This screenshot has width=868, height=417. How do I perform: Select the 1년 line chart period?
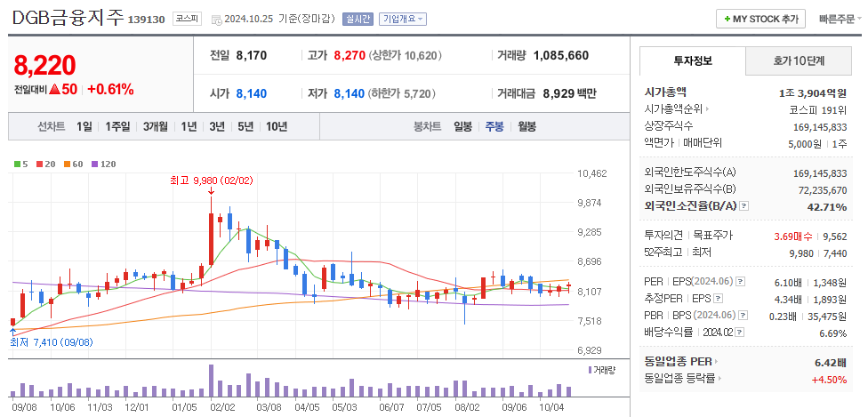pos(189,127)
